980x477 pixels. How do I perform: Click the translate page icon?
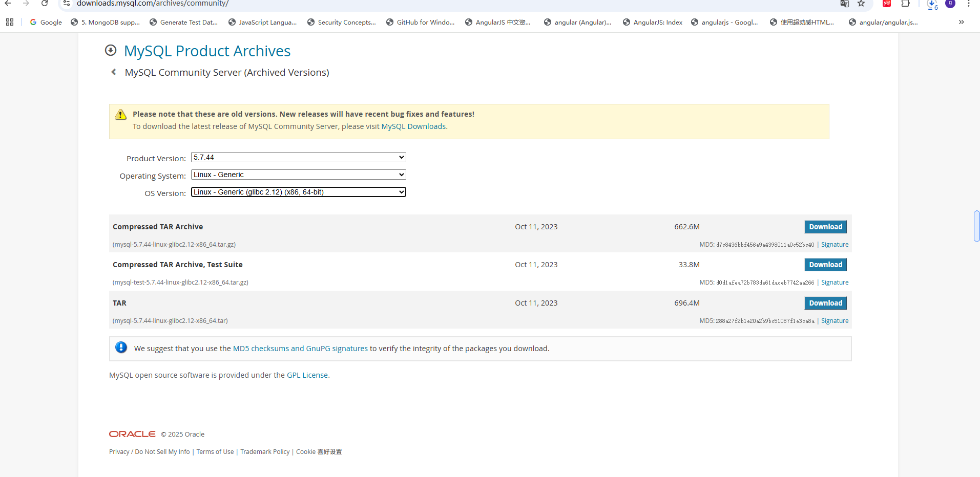click(844, 4)
